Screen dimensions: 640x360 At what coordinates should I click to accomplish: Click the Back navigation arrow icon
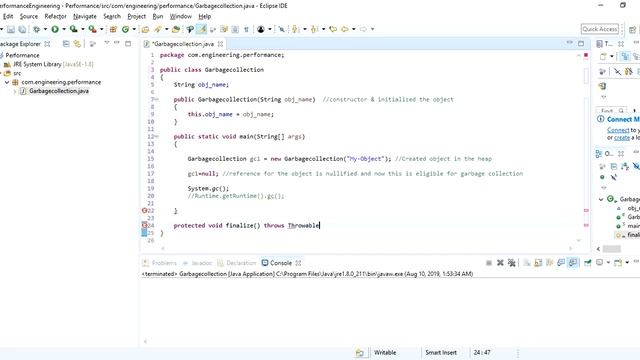(x=345, y=29)
